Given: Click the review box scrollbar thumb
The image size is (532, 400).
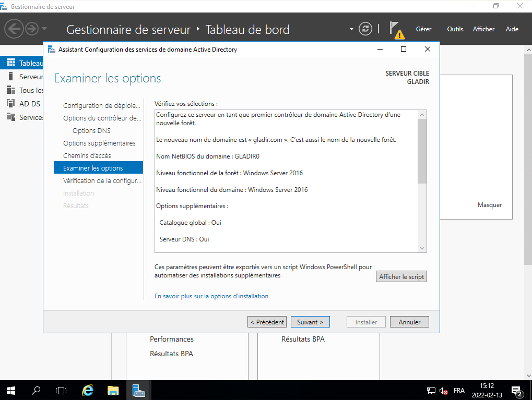Looking at the screenshot, I should coord(422,151).
